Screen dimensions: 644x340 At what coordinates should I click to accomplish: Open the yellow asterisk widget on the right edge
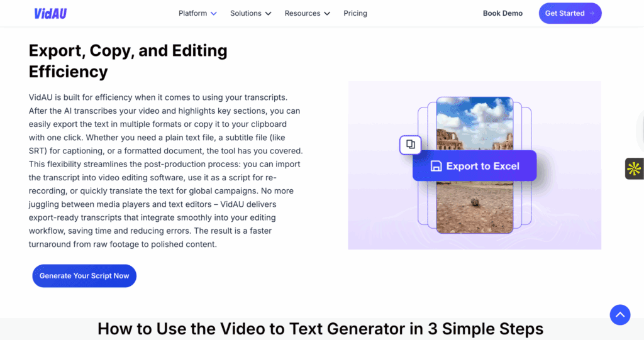(x=633, y=168)
